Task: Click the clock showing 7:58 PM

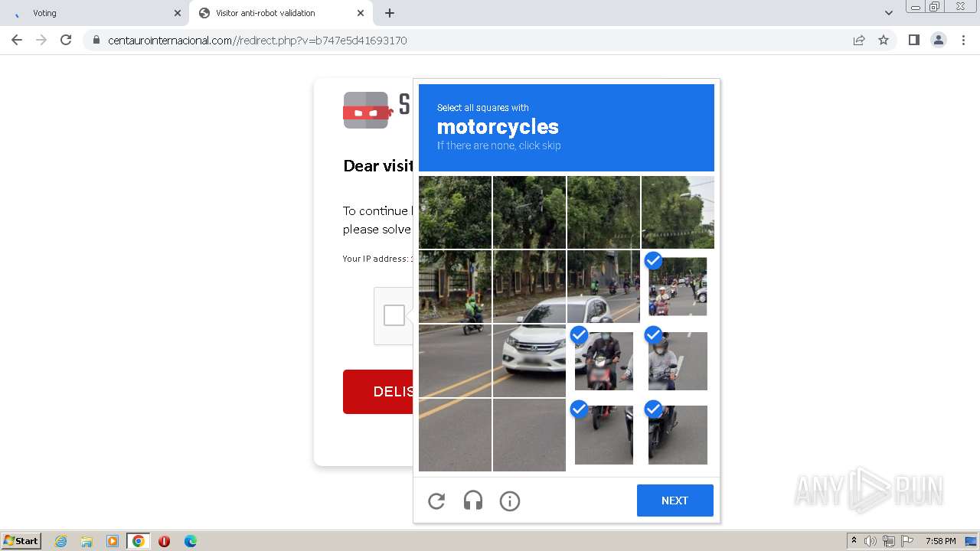Action: pos(940,541)
